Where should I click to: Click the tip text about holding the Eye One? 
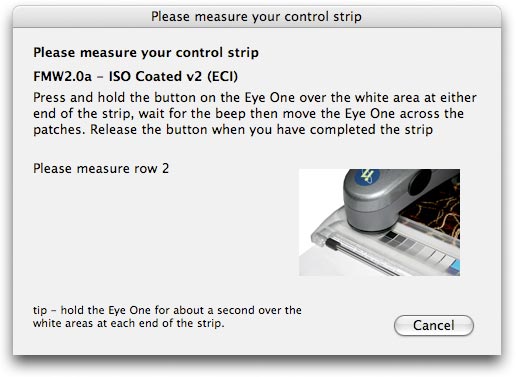coord(167,317)
